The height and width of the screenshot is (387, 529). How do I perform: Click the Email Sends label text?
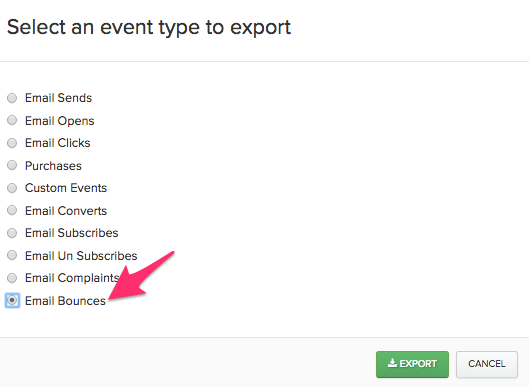(58, 98)
